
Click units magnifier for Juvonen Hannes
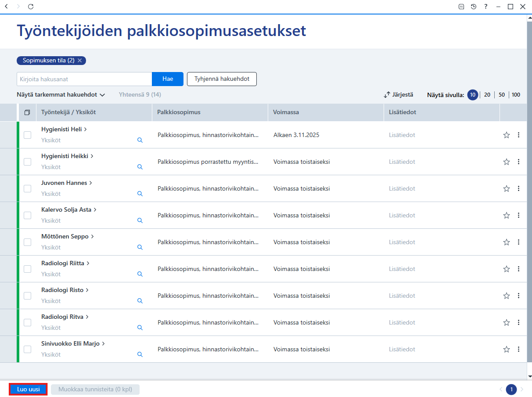pyautogui.click(x=140, y=194)
